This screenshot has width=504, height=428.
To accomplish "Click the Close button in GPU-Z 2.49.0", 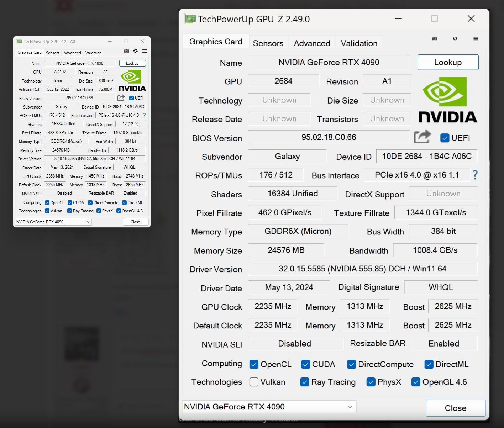I will (456, 408).
